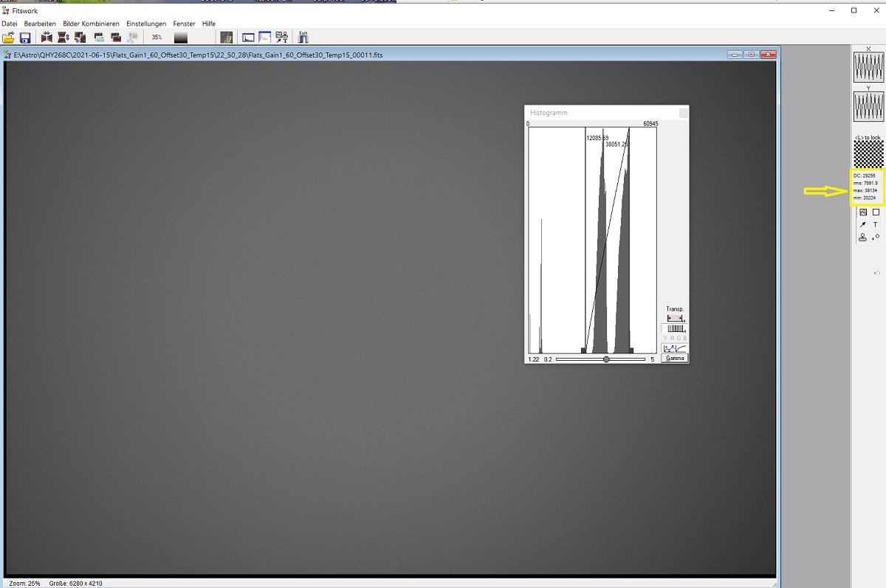Screen dimensions: 886x588
Task: Open the 35% zoom level selector
Action: [x=157, y=38]
